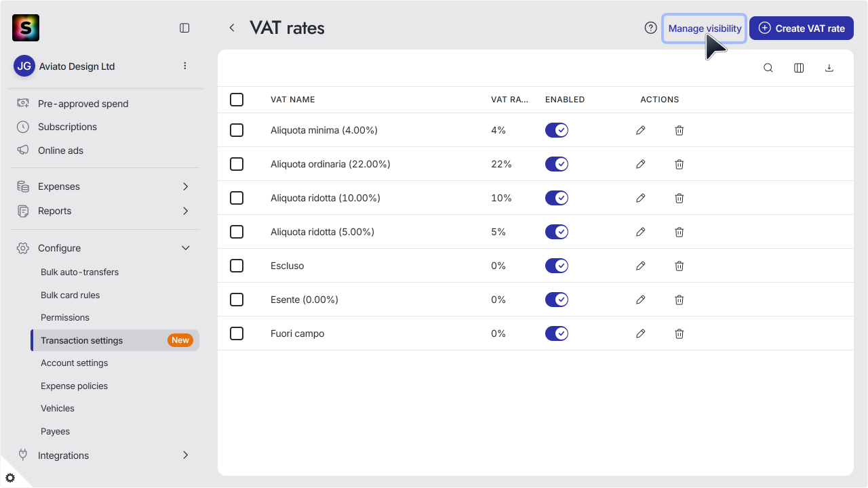Go to Permissions
This screenshot has width=868, height=488.
click(64, 317)
